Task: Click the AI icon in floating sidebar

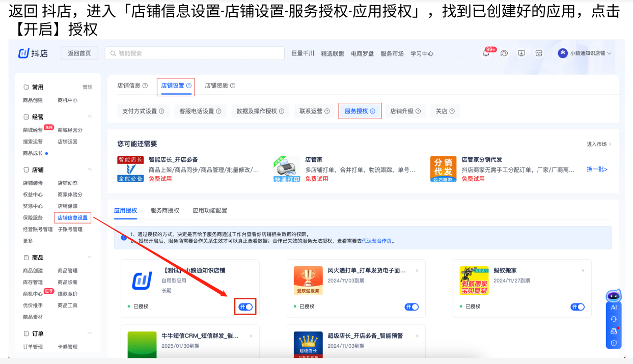Action: click(x=614, y=307)
